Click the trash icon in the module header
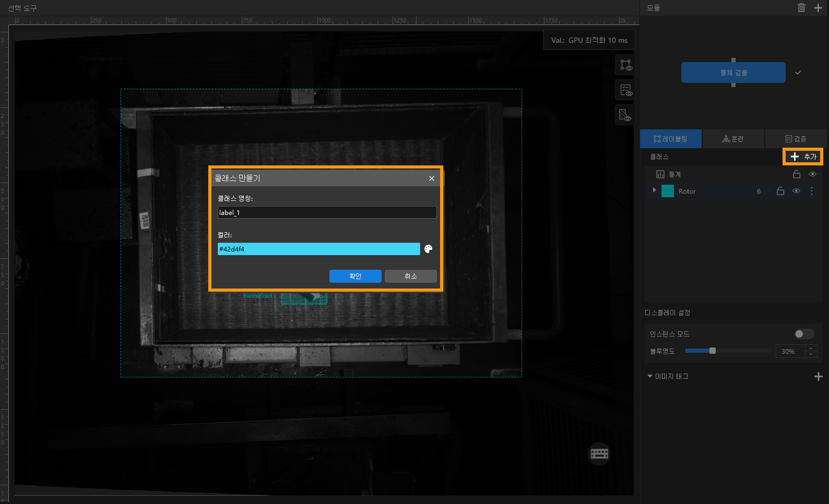 [x=801, y=8]
